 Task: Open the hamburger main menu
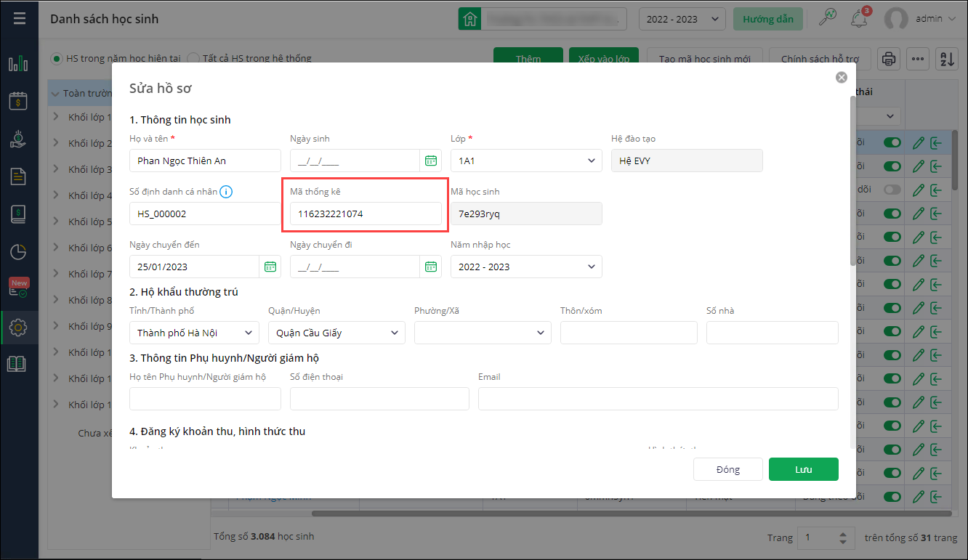(20, 18)
